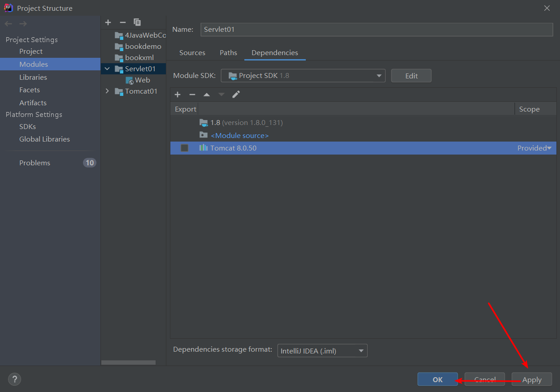The width and height of the screenshot is (560, 392).
Task: Click the IntelliJ logo in the title bar
Action: pyautogui.click(x=9, y=8)
